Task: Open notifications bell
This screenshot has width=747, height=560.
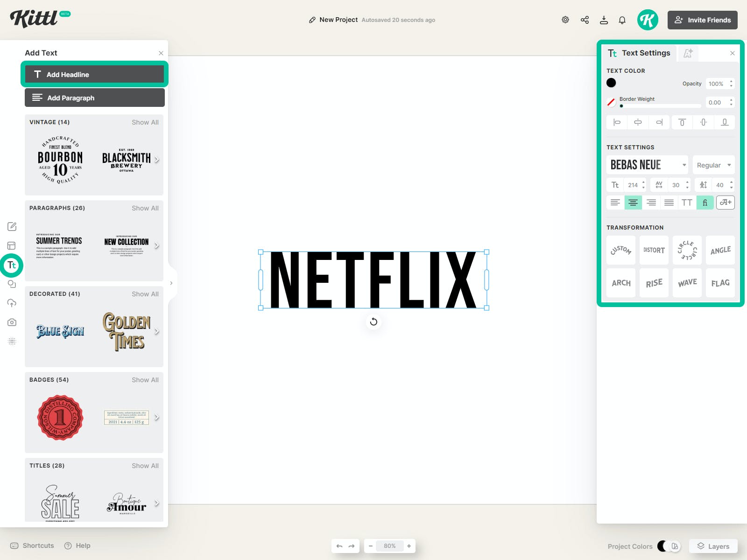Action: pos(622,20)
